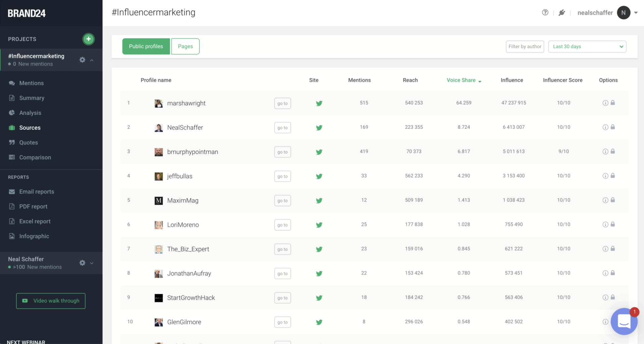Click lock icon for marshawright

[x=613, y=102]
